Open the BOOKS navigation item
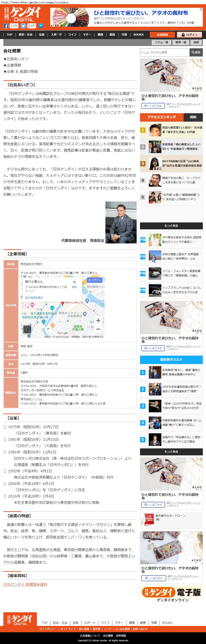The width and height of the screenshot is (206, 644). pos(138,34)
